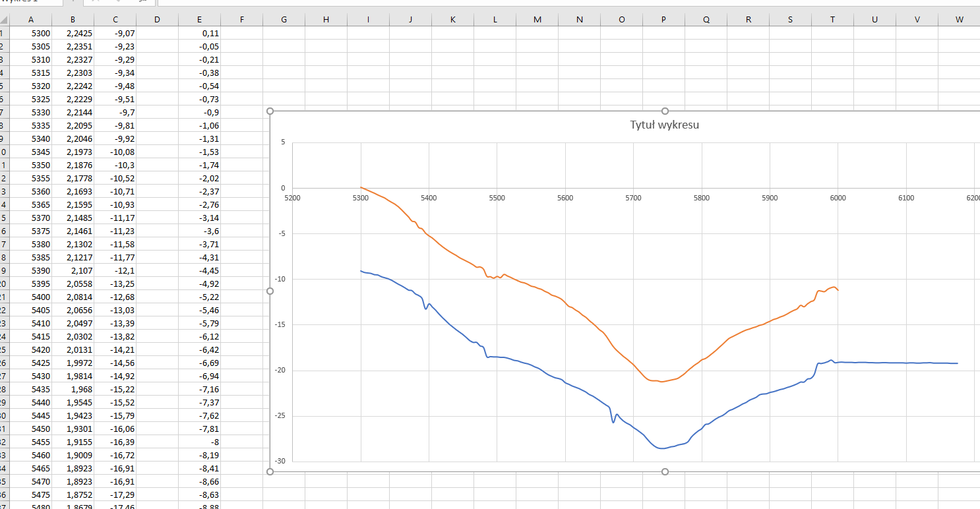Click cell containing -10,08
Viewport: 980px width, 509px height.
click(115, 152)
